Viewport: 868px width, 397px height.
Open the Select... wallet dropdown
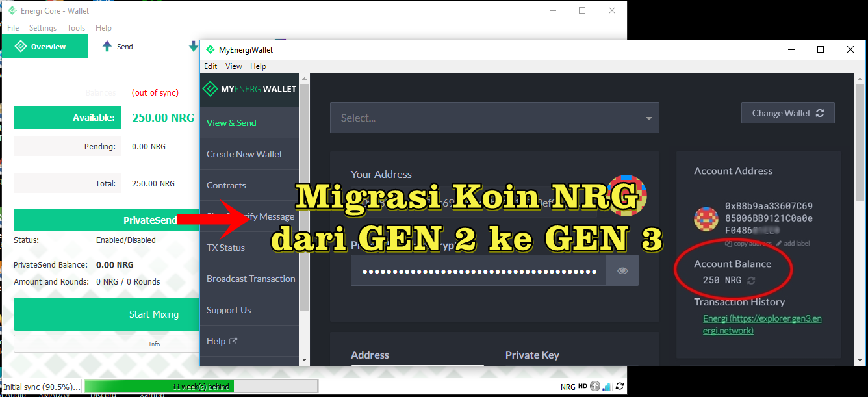coord(494,118)
